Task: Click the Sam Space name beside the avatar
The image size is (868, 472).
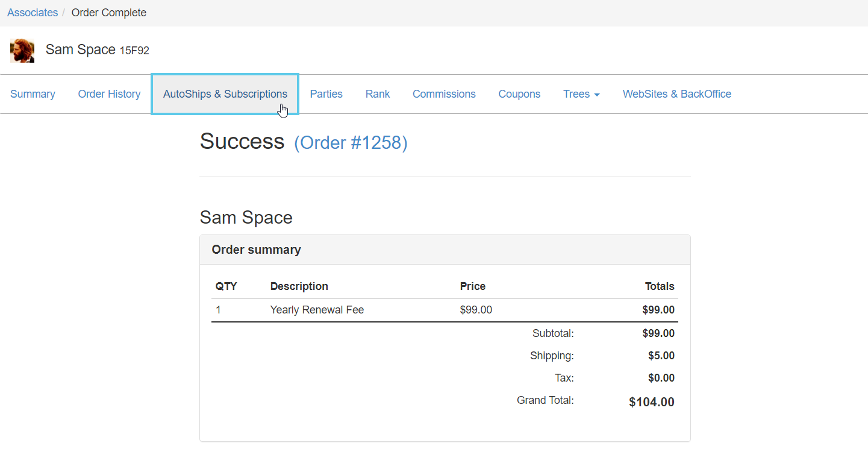Action: (x=80, y=50)
